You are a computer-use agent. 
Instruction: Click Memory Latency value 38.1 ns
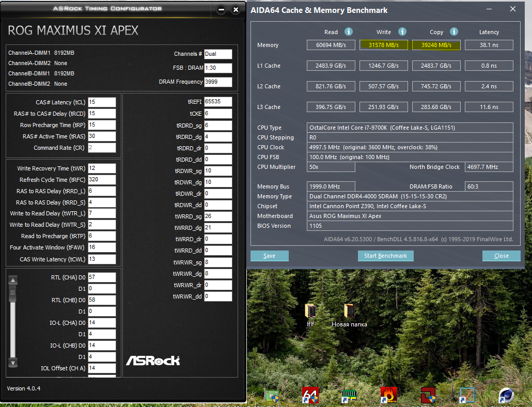pyautogui.click(x=489, y=45)
